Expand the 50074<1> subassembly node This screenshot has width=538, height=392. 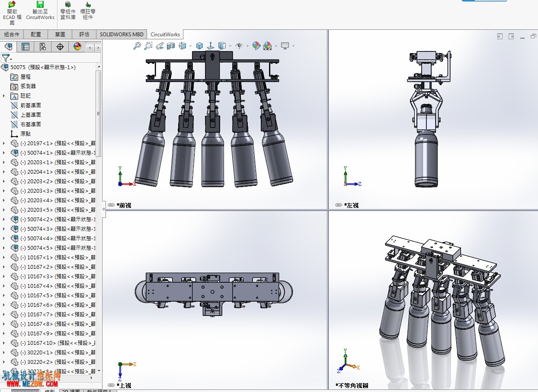[x=4, y=153]
